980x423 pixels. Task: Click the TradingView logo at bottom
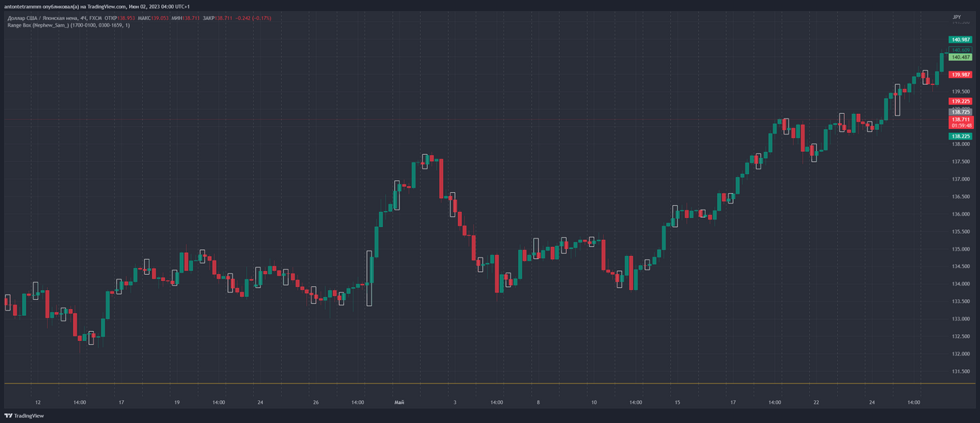click(24, 415)
